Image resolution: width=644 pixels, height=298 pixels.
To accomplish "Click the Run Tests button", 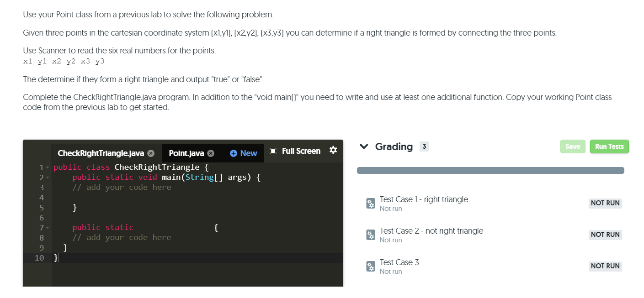I will (x=609, y=146).
